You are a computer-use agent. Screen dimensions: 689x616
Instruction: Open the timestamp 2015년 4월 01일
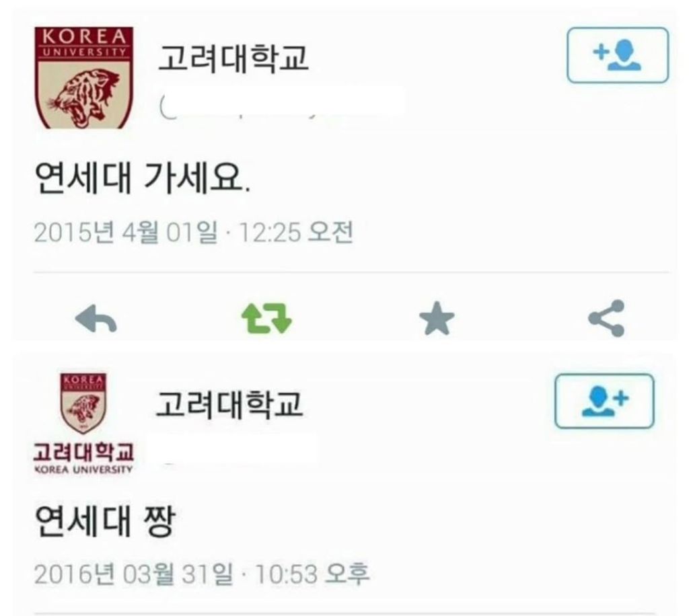click(126, 232)
